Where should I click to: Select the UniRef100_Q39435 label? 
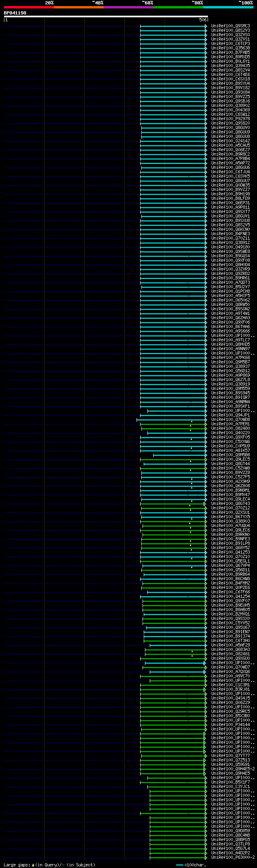click(x=230, y=66)
